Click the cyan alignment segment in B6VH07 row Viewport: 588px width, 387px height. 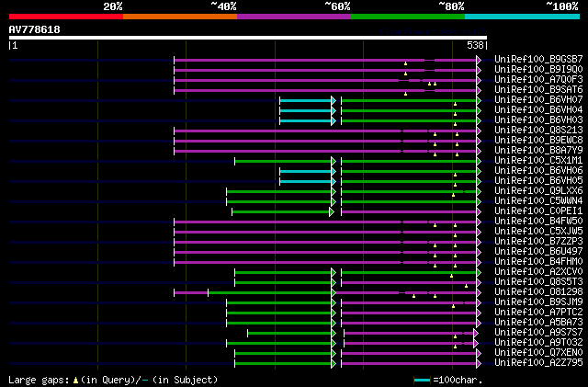pyautogui.click(x=306, y=100)
